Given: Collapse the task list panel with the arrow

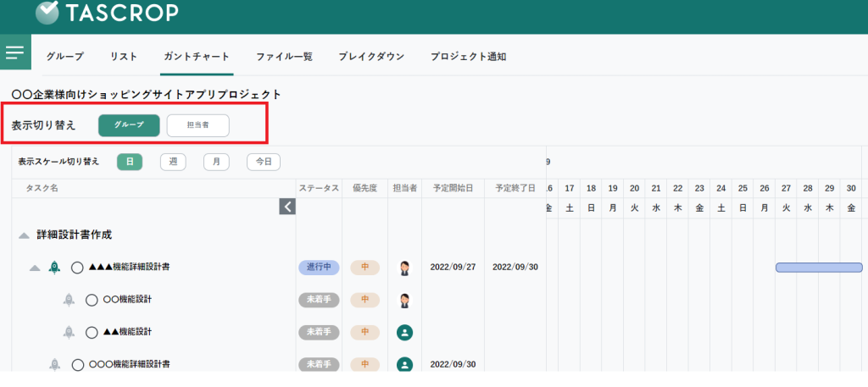Looking at the screenshot, I should (287, 206).
